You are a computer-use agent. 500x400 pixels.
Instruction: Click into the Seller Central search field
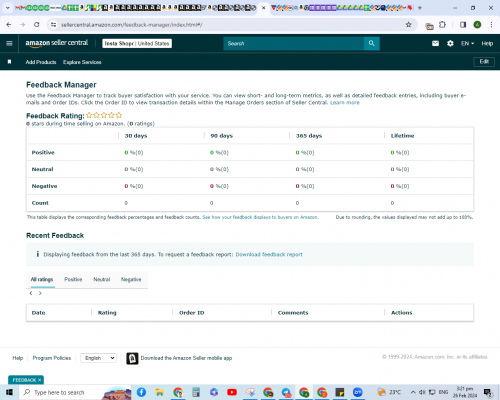click(x=294, y=43)
